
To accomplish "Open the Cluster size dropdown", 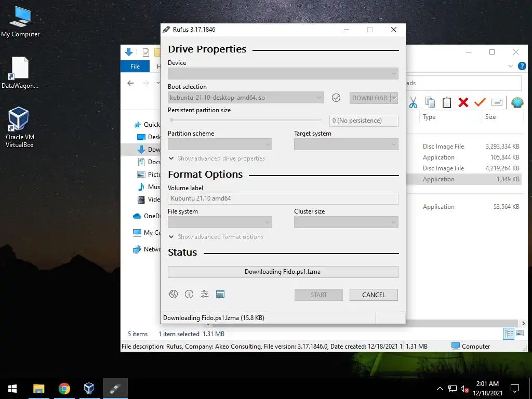I will 346,222.
